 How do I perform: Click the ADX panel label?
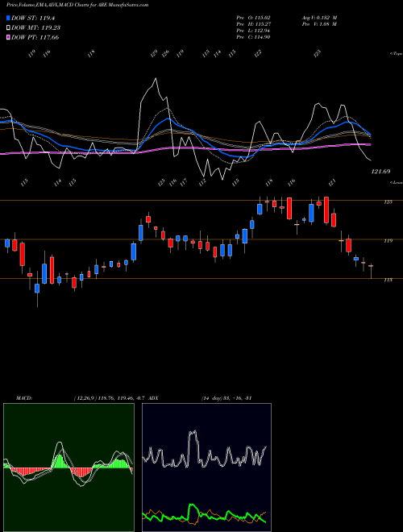coord(153,398)
